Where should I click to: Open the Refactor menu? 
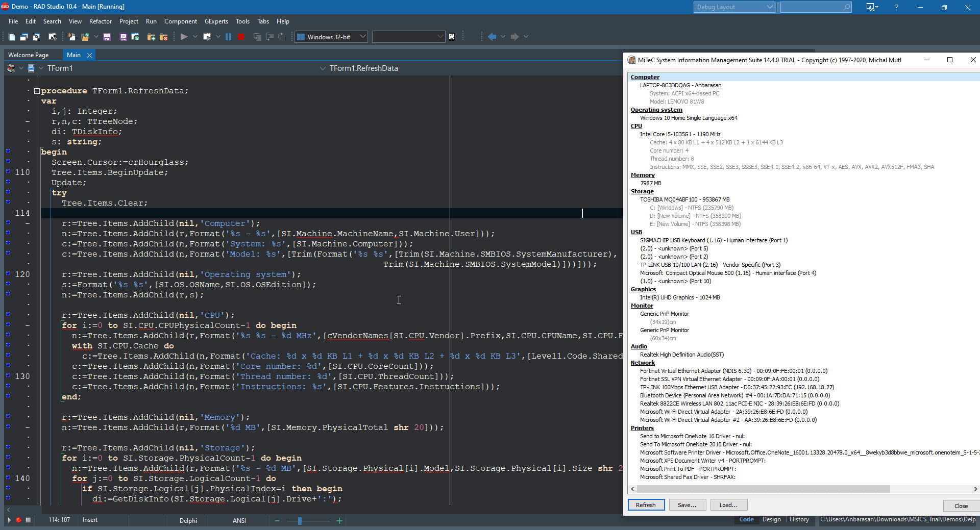click(x=101, y=21)
